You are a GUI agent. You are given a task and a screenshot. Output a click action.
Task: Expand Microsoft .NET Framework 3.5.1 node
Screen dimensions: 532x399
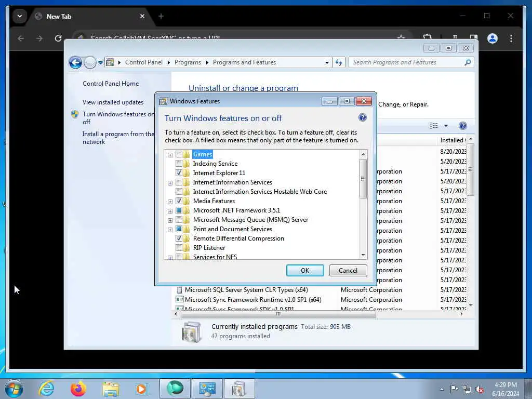click(x=170, y=211)
